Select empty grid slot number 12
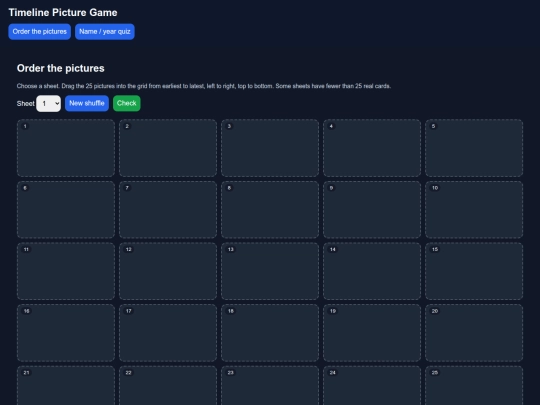This screenshot has height=405, width=540. (168, 271)
